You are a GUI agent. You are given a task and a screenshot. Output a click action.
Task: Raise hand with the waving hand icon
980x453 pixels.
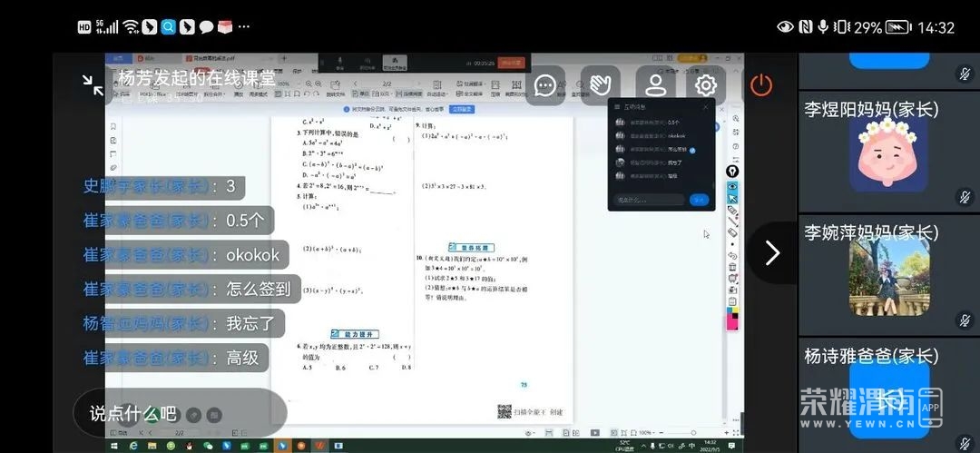click(599, 85)
